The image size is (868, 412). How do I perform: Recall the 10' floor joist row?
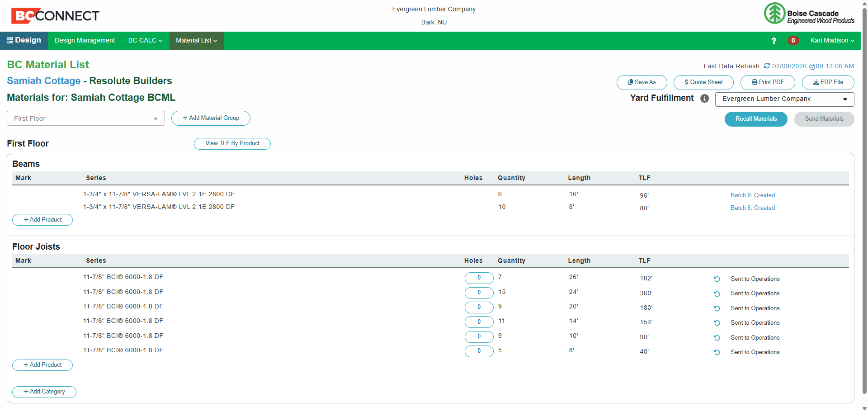click(x=717, y=338)
